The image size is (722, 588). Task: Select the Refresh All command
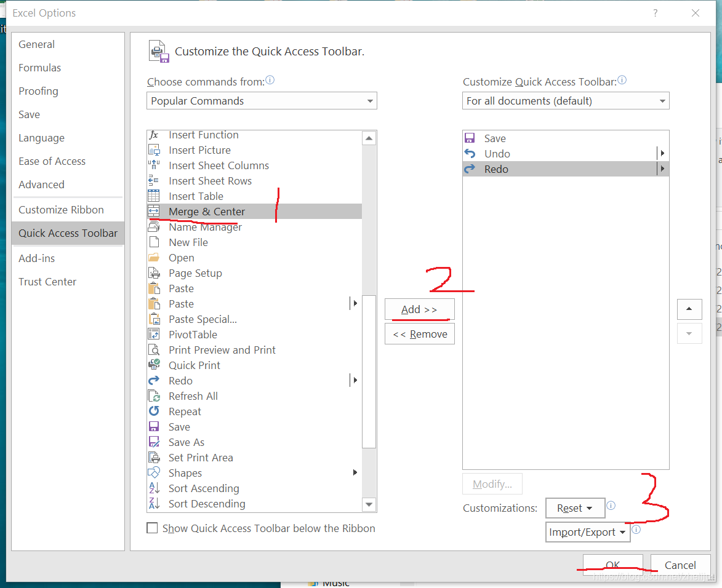point(254,395)
